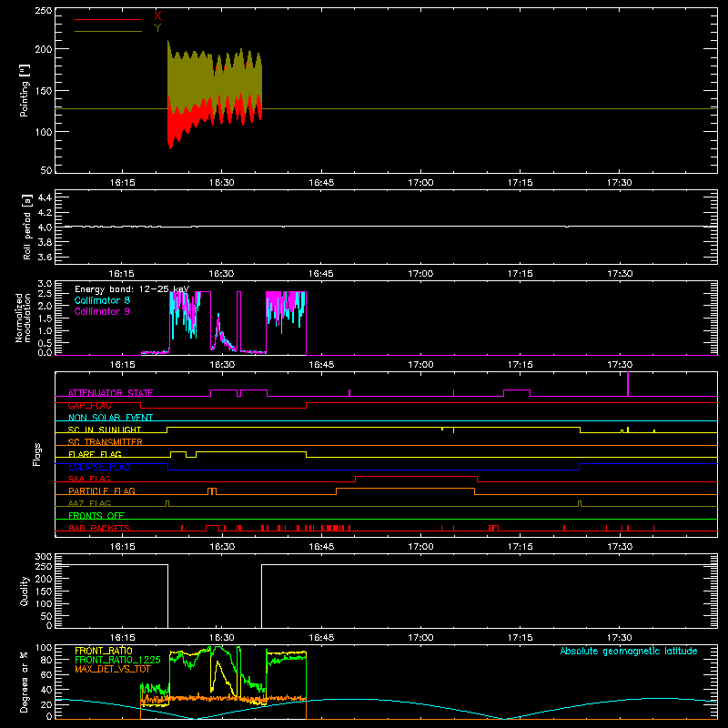Click the 200 tick on the Pointing axis

click(44, 49)
